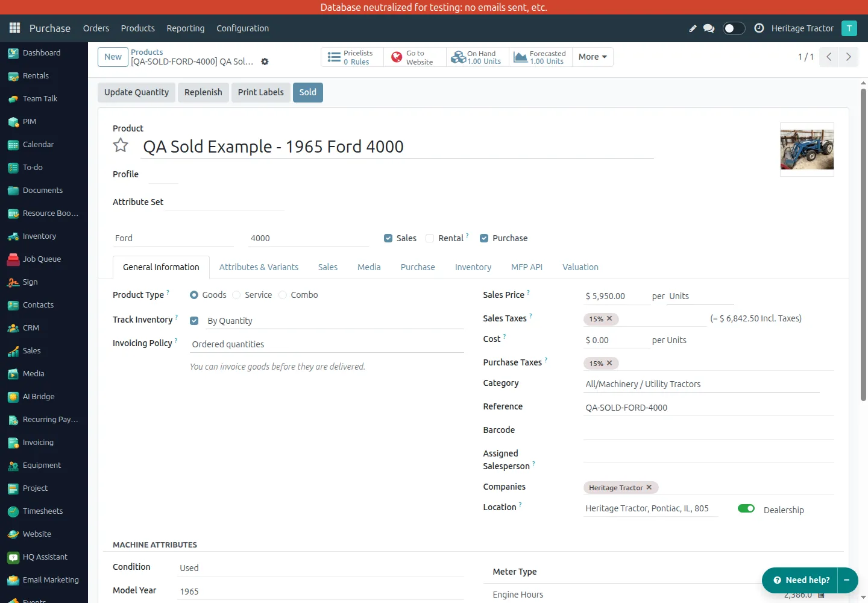Open Track Inventory By Quantity dropdown
Screen dimensions: 868x603
pyautogui.click(x=335, y=321)
